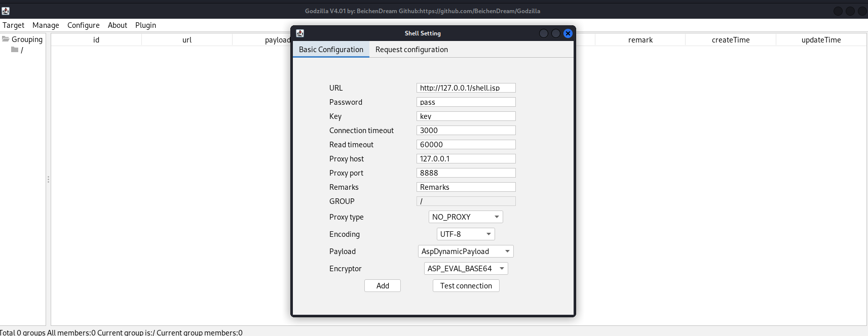The height and width of the screenshot is (336, 868).
Task: Open the Proxy type dropdown
Action: pyautogui.click(x=466, y=217)
